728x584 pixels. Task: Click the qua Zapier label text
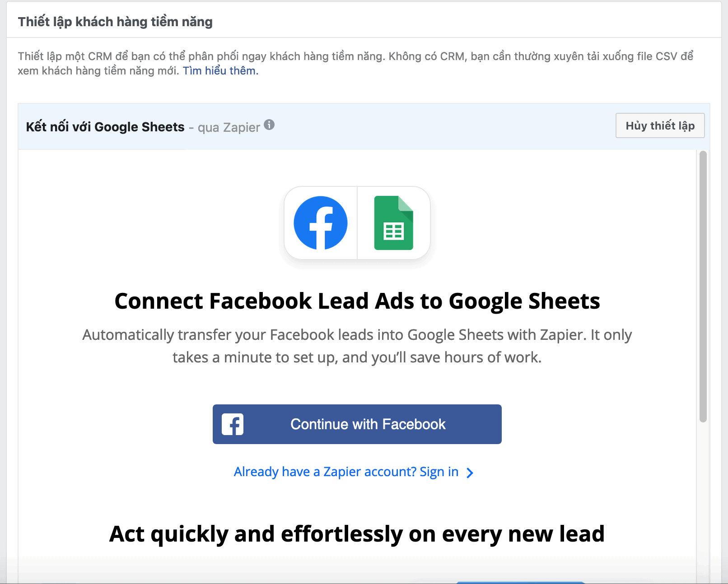coord(229,128)
